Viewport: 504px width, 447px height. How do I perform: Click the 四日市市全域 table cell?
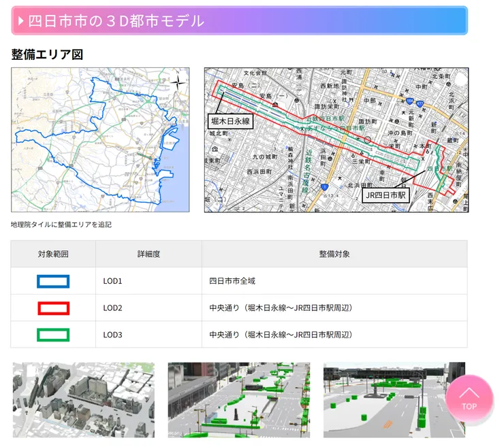[x=334, y=281]
